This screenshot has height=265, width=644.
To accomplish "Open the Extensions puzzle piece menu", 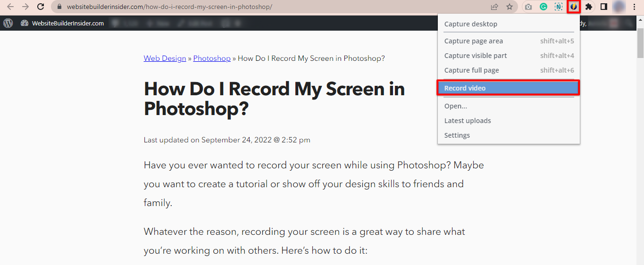I will point(589,7).
